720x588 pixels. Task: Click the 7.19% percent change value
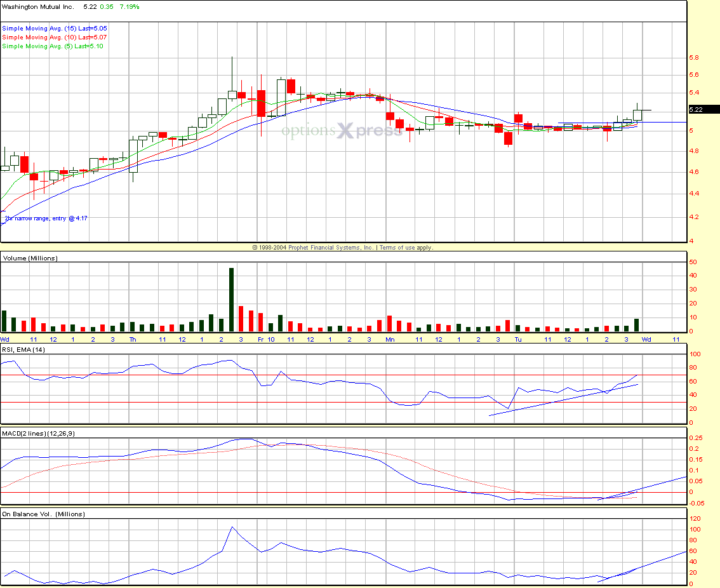[130, 7]
